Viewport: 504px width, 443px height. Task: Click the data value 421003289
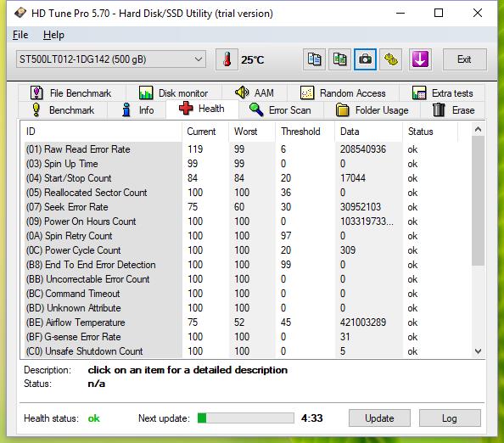click(363, 322)
